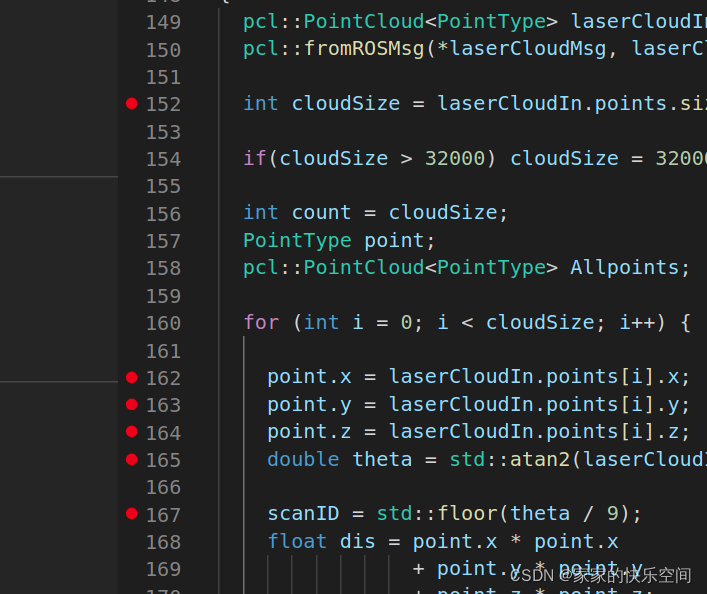Click the 'Allpoints' variable name
Image resolution: width=707 pixels, height=594 pixels.
(x=624, y=267)
